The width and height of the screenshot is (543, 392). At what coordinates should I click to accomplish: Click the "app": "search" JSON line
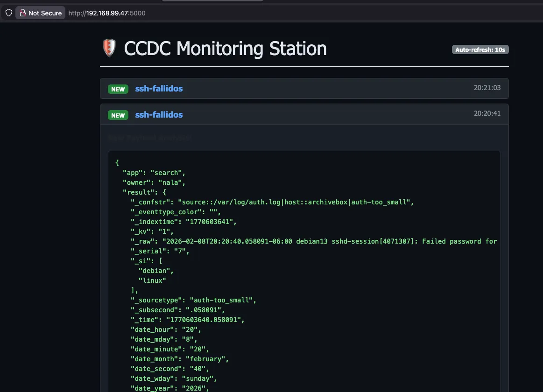[x=154, y=173]
